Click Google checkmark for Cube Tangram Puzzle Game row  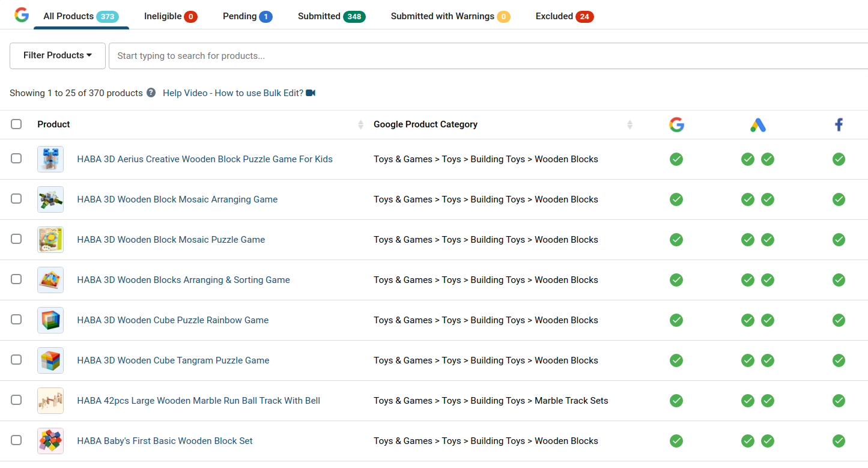(x=676, y=360)
